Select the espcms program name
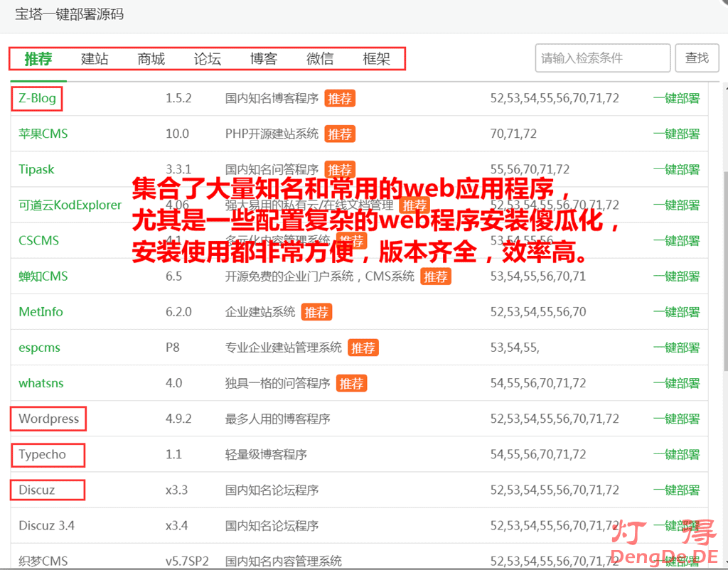 (39, 348)
